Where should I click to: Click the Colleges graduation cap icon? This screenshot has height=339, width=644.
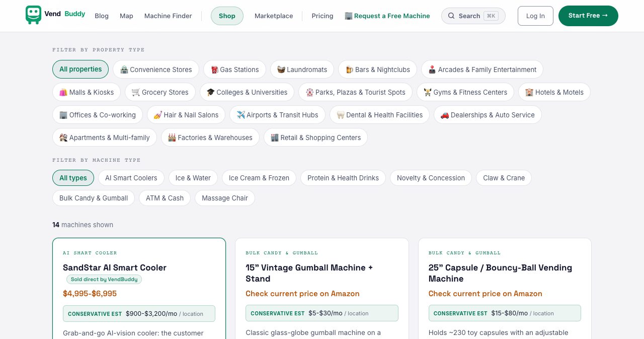click(211, 92)
